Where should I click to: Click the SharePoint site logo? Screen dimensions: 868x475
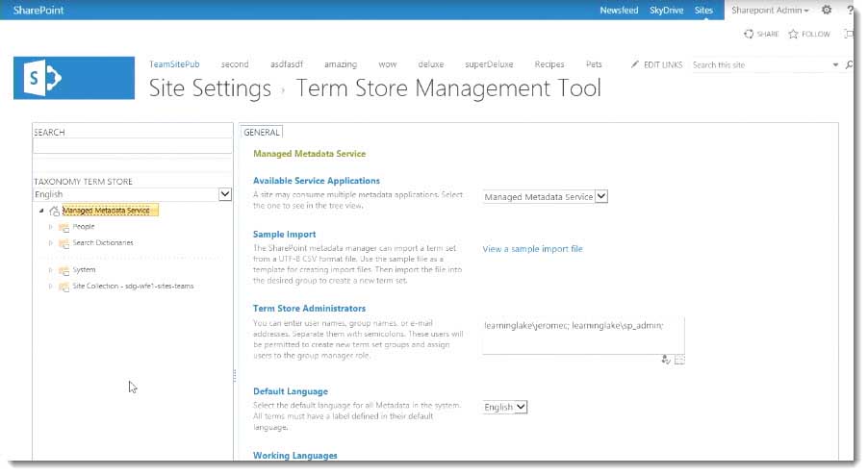pos(74,78)
